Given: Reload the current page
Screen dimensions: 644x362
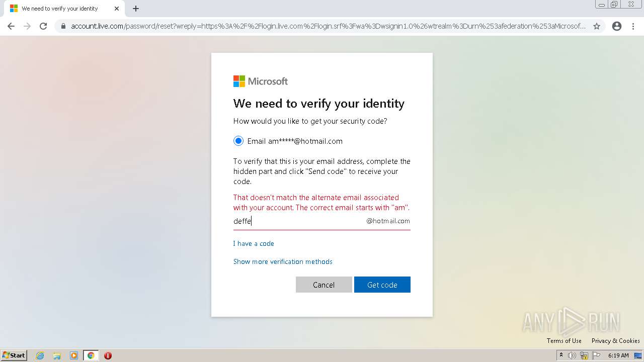Looking at the screenshot, I should (x=43, y=26).
